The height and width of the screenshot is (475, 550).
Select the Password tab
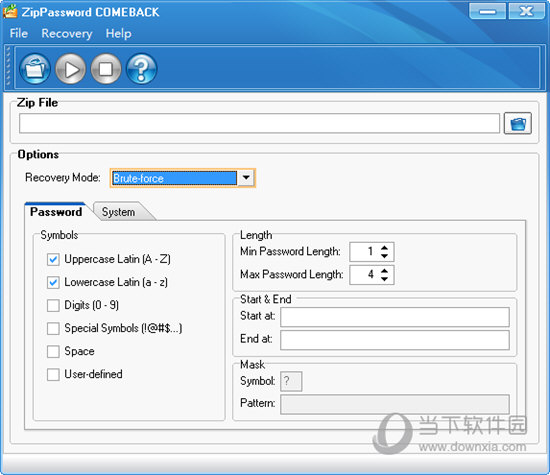pos(56,212)
